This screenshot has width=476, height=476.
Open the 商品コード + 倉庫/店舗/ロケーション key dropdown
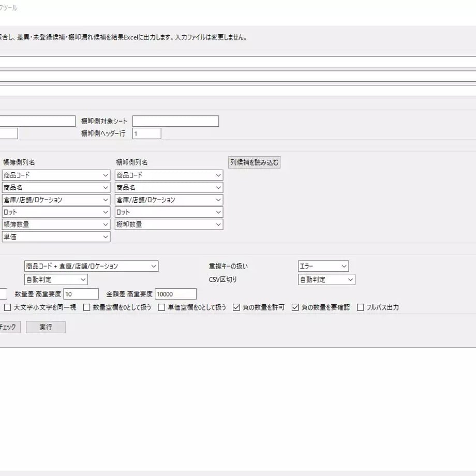[91, 266]
